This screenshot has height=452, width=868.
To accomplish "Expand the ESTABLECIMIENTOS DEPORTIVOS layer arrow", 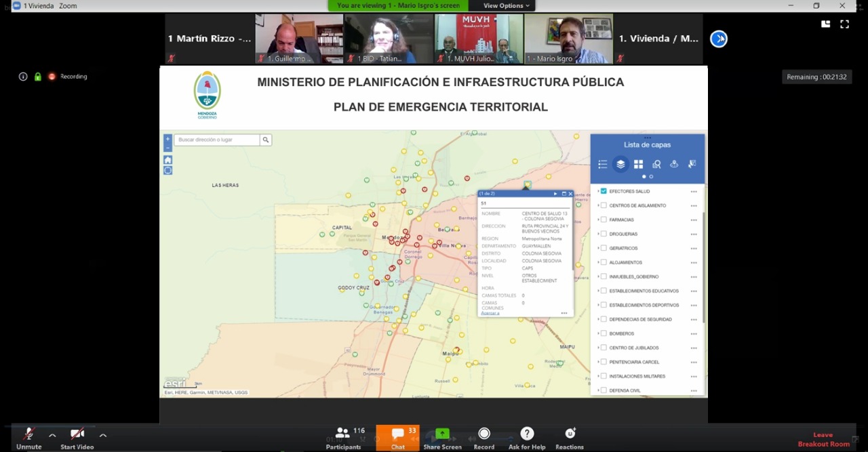I will 597,305.
